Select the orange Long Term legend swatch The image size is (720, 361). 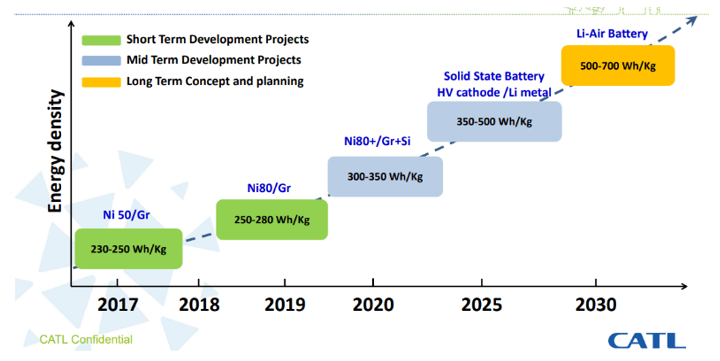pos(101,82)
